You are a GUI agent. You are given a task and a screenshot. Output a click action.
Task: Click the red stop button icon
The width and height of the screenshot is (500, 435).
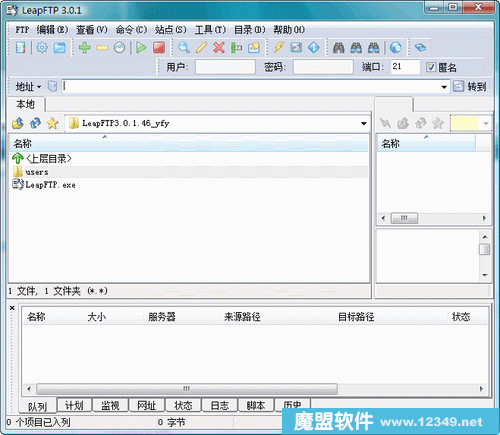(x=159, y=47)
